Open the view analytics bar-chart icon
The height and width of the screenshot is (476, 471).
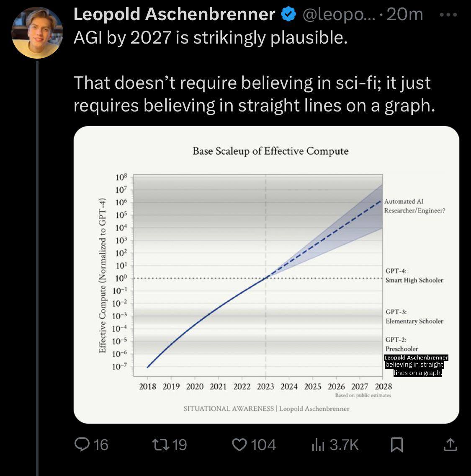point(318,445)
